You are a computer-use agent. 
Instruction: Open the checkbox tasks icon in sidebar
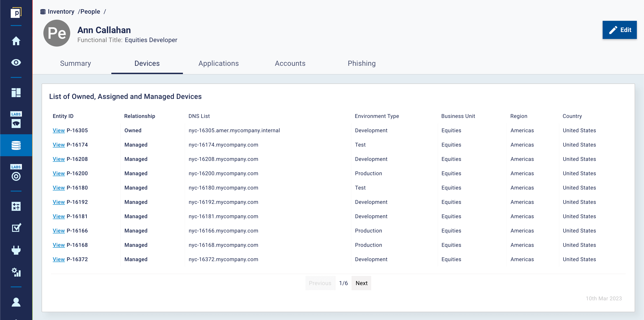[16, 228]
